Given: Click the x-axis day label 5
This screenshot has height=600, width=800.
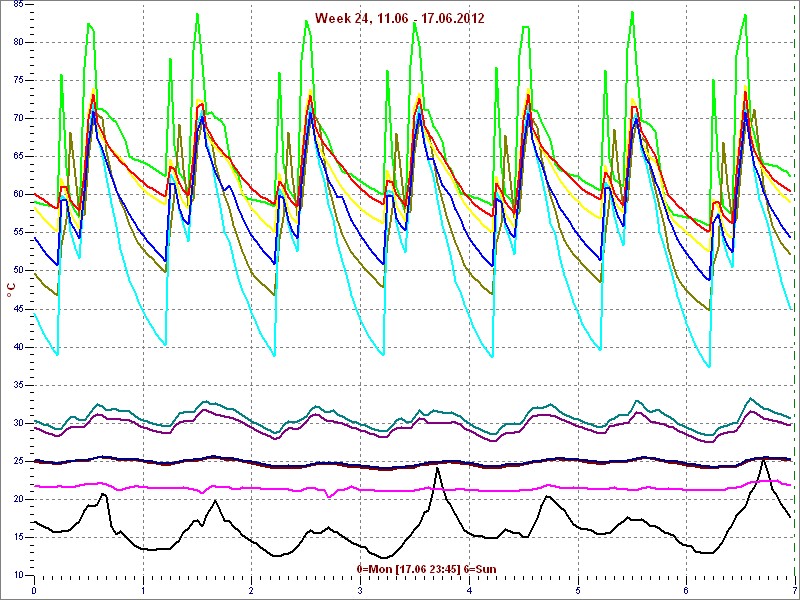Looking at the screenshot, I should (578, 591).
